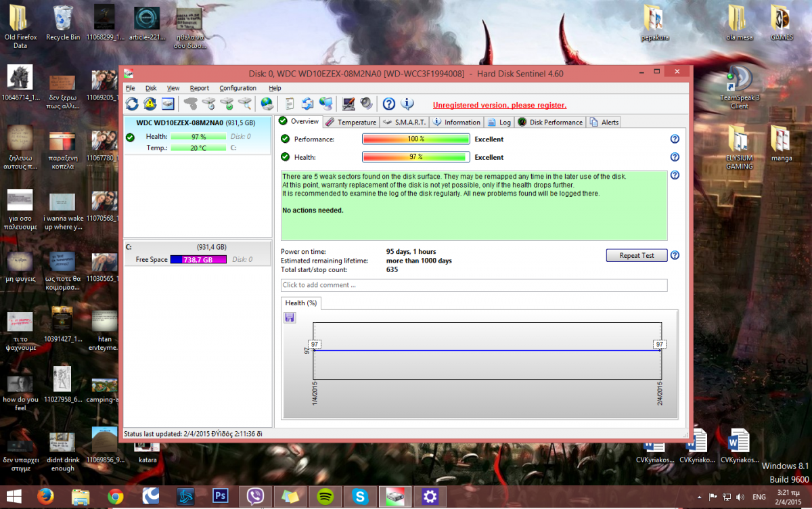Click the 'Click to add comment' field

point(474,285)
